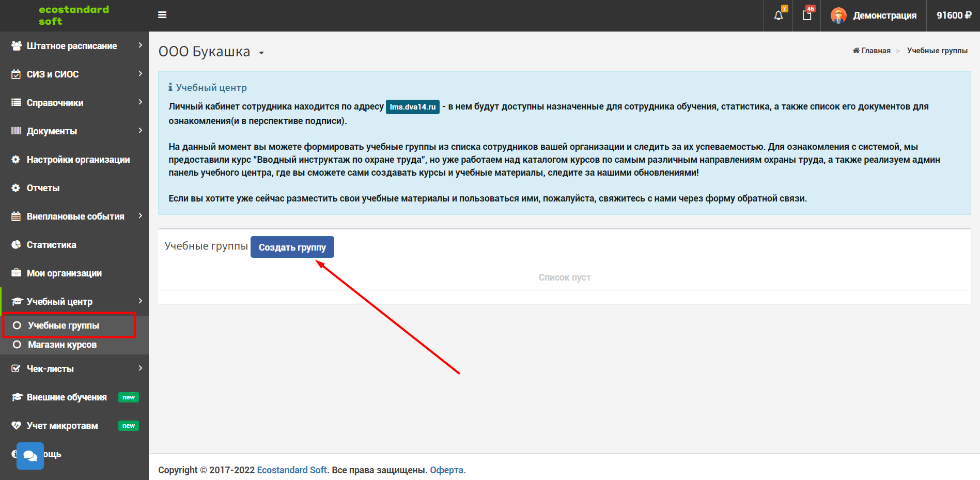Viewport: 980px width, 480px height.
Task: Open the Оферта link in footer
Action: pos(447,470)
